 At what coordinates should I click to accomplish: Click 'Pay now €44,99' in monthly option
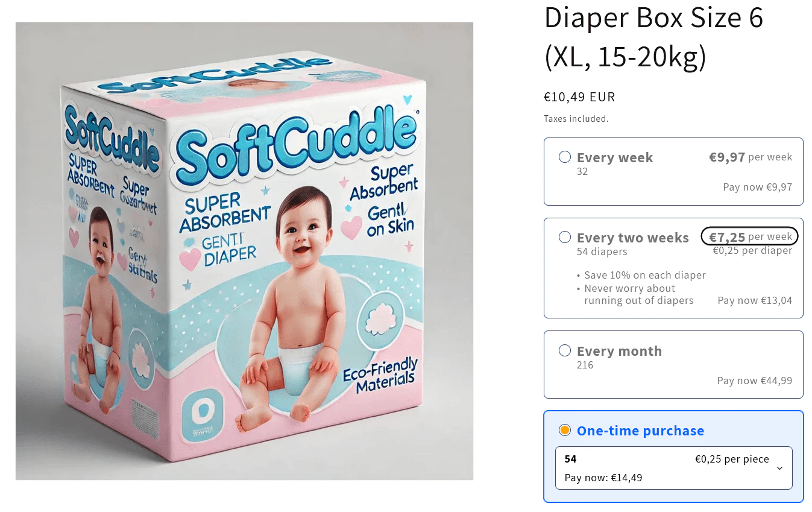coord(755,381)
